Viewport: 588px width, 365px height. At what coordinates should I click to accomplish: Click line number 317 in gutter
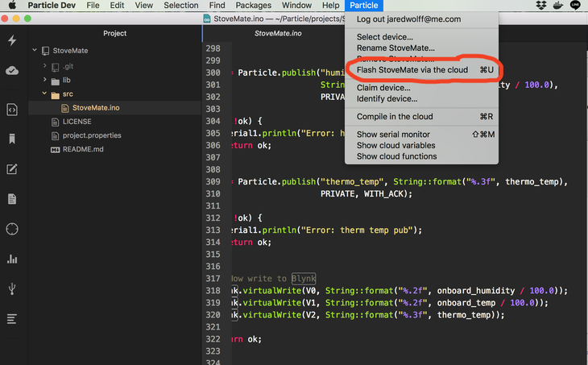point(213,278)
